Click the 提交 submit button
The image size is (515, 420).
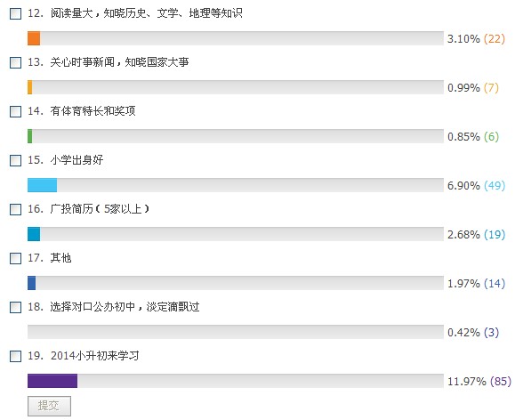click(x=49, y=406)
